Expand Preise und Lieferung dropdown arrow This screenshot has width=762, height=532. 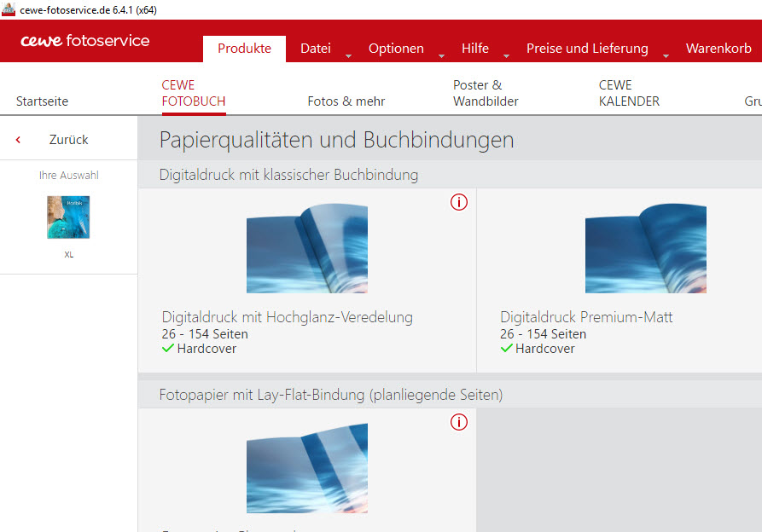(x=666, y=56)
